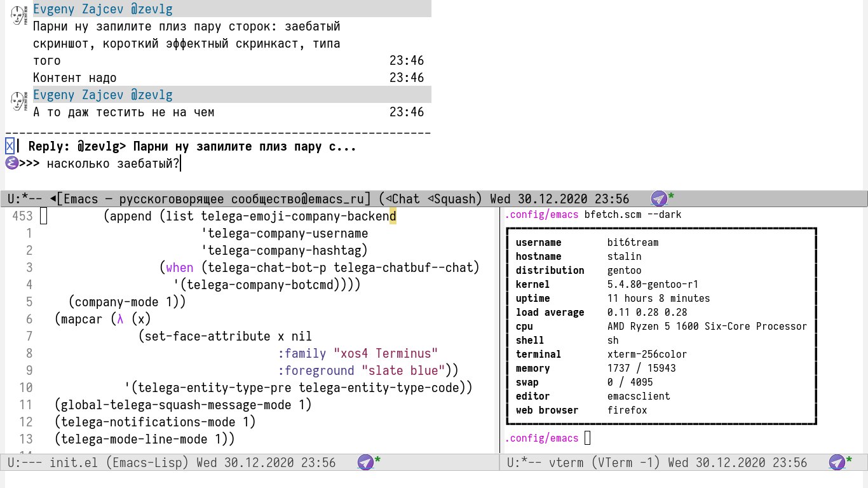868x488 pixels.
Task: Click the Telegram icon in the chat mode line
Action: pos(660,198)
